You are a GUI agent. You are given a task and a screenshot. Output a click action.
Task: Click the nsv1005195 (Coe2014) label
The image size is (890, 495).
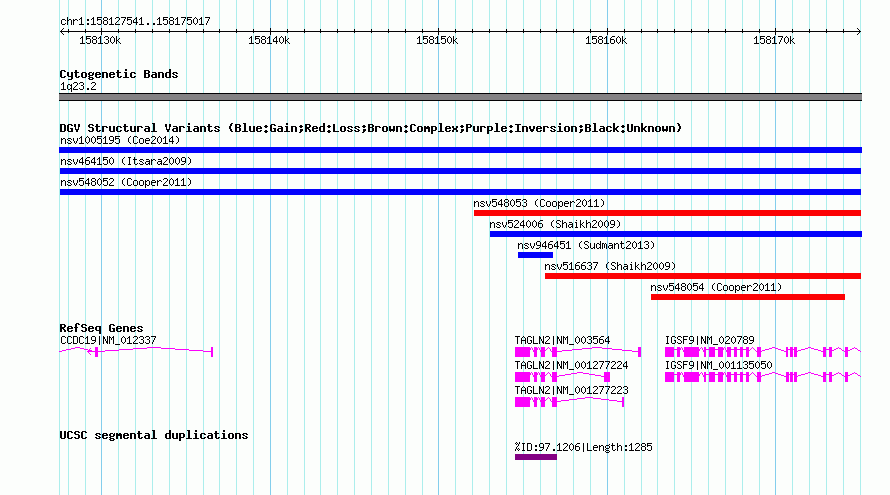[x=120, y=140]
